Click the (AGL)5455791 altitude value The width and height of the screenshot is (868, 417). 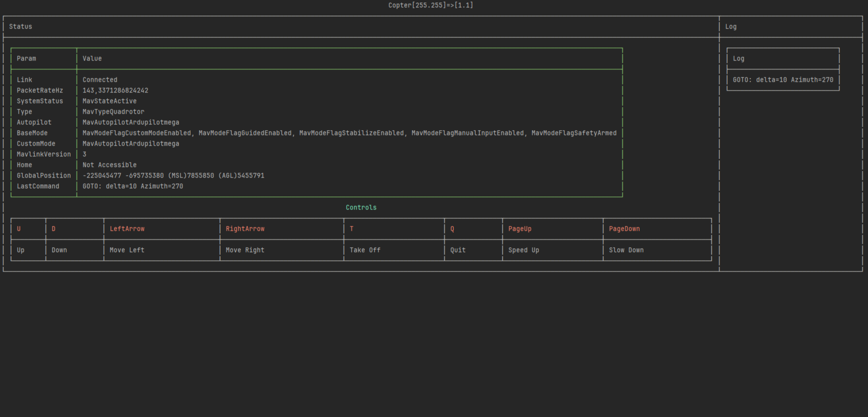pos(241,176)
